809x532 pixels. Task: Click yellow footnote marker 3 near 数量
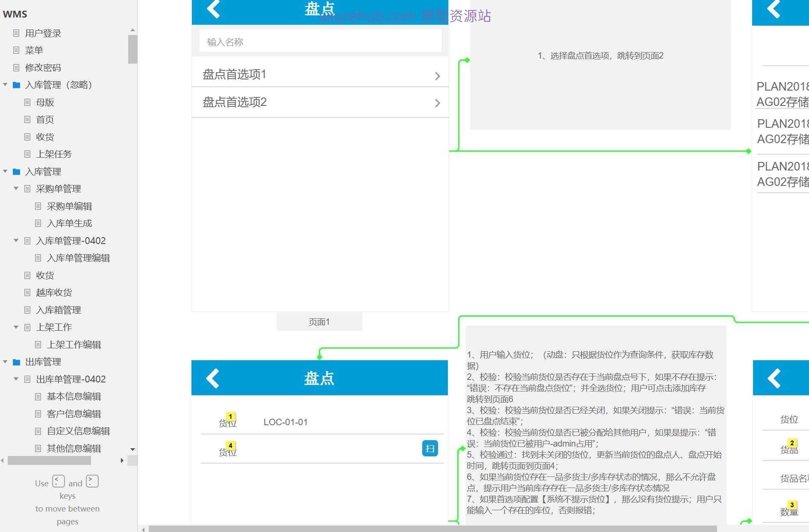[x=792, y=505]
